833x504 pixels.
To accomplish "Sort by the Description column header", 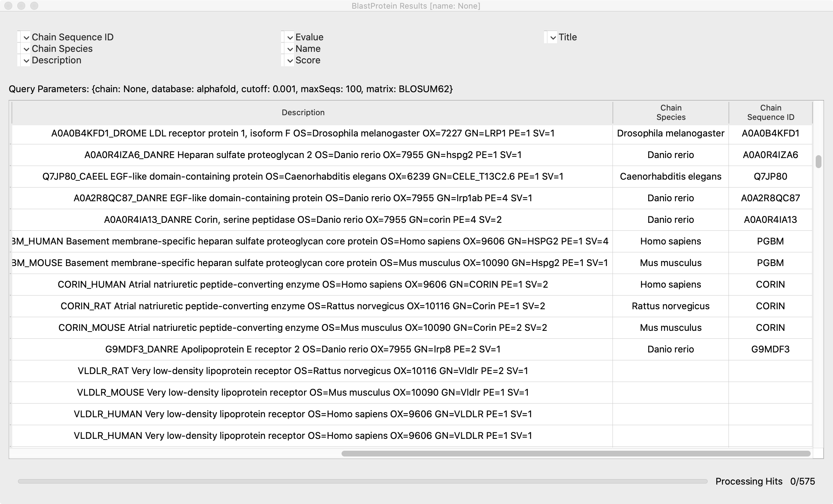I will [x=303, y=113].
